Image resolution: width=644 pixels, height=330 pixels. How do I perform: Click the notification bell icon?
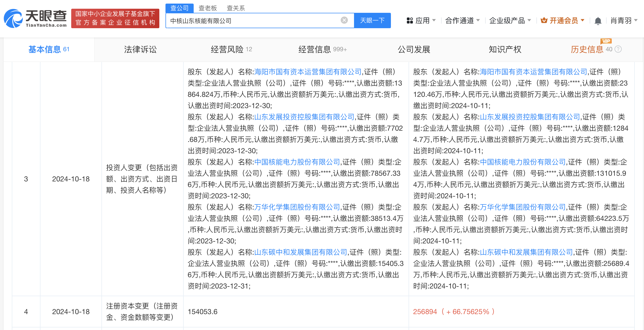coord(598,20)
